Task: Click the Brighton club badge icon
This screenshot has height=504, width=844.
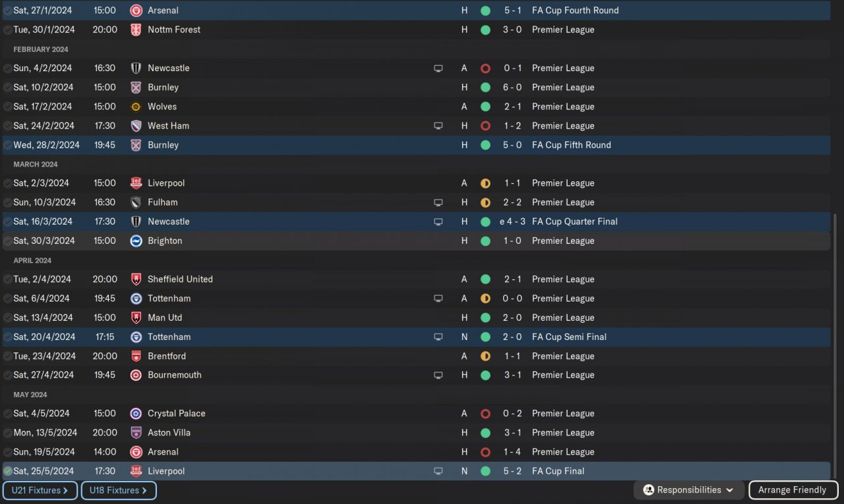Action: click(136, 241)
